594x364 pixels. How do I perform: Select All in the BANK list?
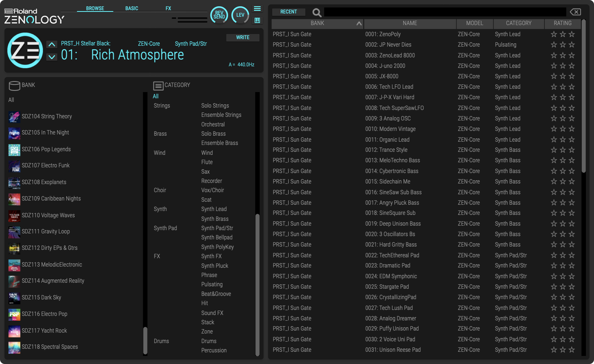(11, 100)
